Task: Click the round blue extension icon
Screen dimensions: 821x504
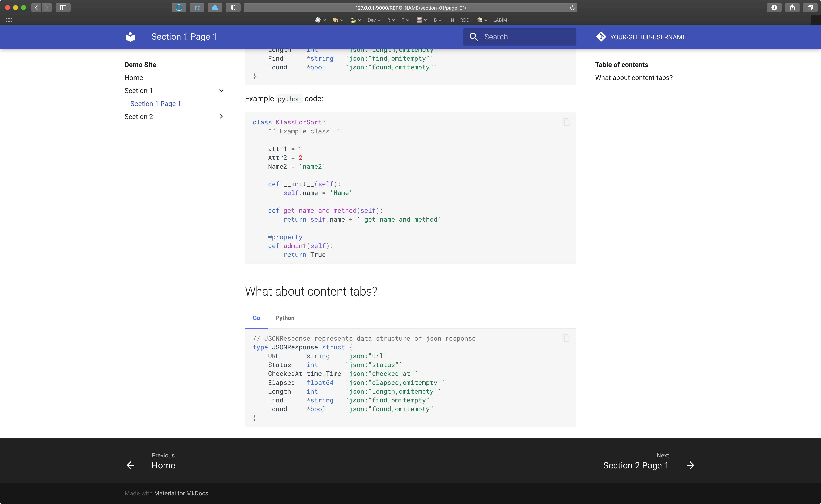Action: tap(179, 7)
